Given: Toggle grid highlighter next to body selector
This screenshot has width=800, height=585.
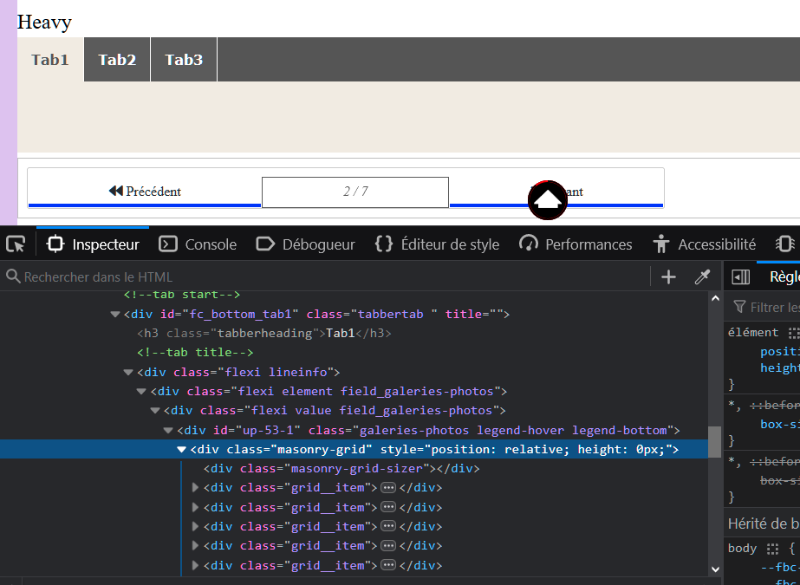Looking at the screenshot, I should (x=772, y=549).
